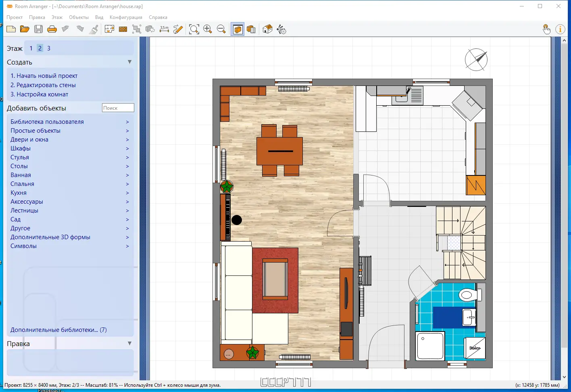Select the Zoom to fit tool

pyautogui.click(x=194, y=29)
